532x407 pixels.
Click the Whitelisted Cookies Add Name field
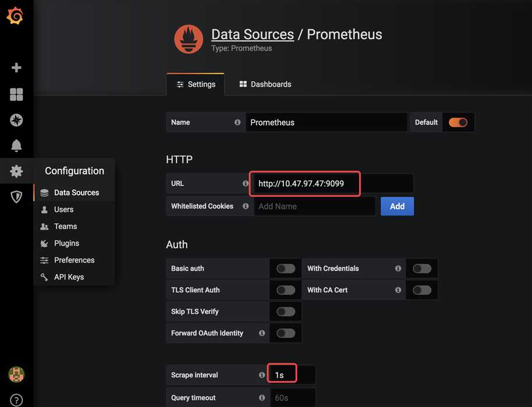(314, 206)
